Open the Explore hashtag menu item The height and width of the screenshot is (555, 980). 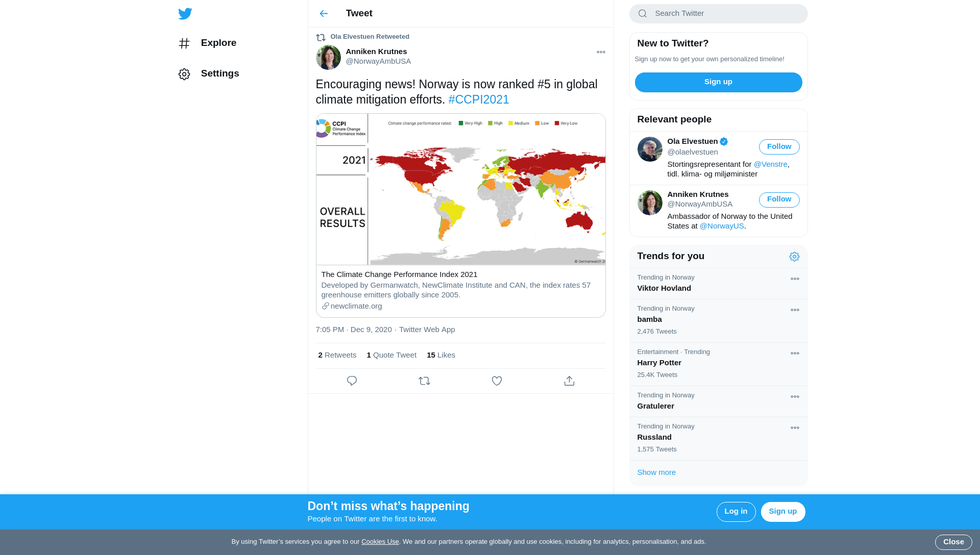tap(208, 43)
